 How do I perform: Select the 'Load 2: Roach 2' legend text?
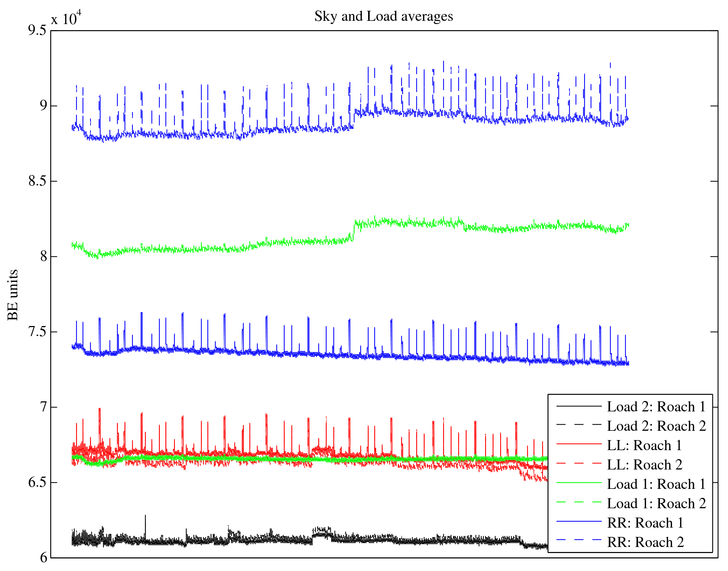tap(656, 426)
